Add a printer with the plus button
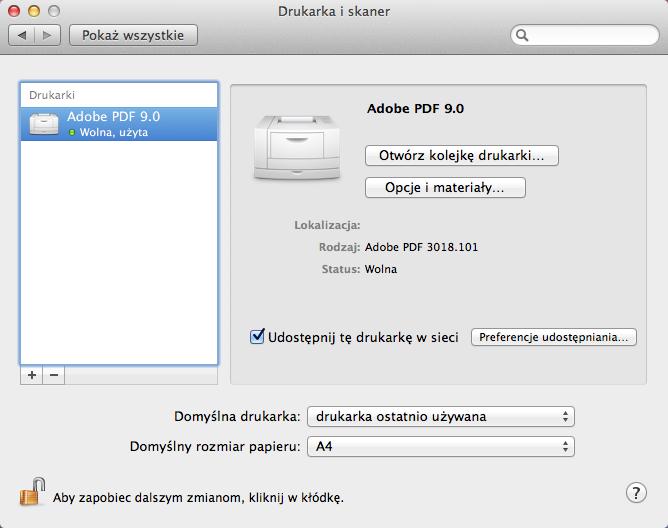 tap(32, 375)
